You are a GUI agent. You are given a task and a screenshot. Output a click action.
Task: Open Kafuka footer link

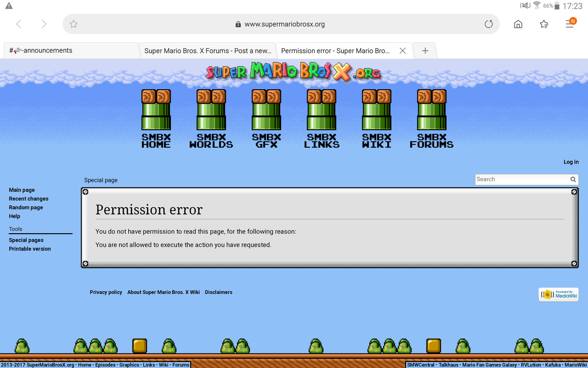pyautogui.click(x=553, y=365)
